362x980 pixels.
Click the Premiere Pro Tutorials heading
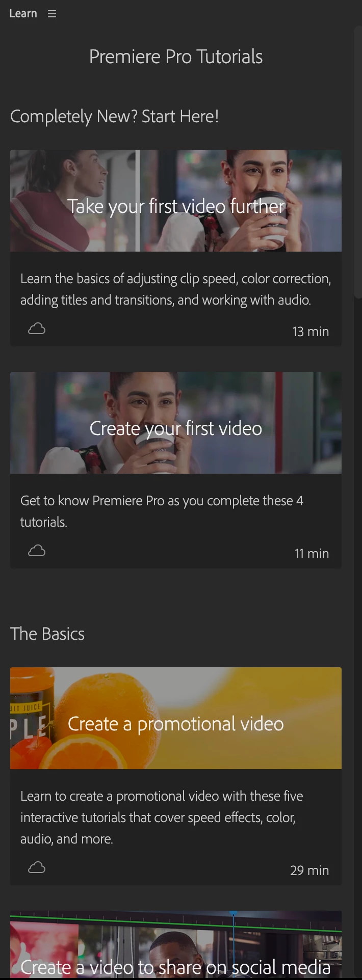coord(176,57)
